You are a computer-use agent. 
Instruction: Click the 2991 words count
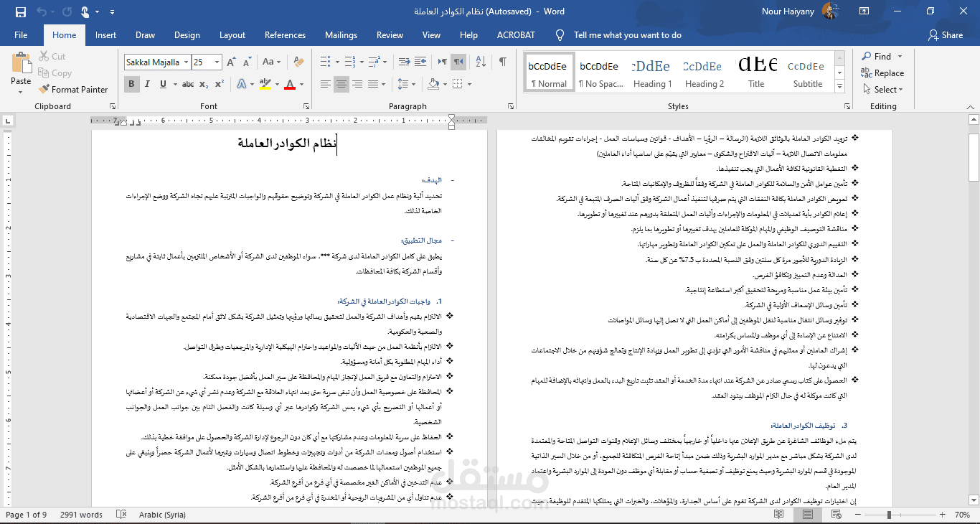point(81,515)
